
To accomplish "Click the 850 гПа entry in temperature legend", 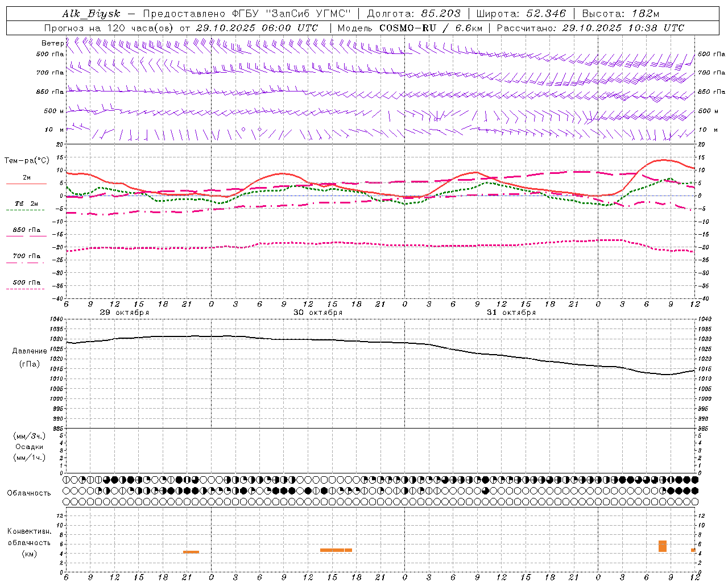I will pos(26,232).
